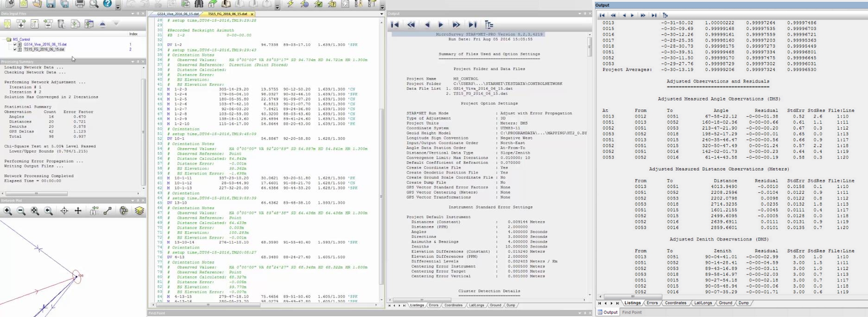Viewport: 868px width, 317px height.
Task: Zoom in on the Network Plot
Action: tap(8, 211)
